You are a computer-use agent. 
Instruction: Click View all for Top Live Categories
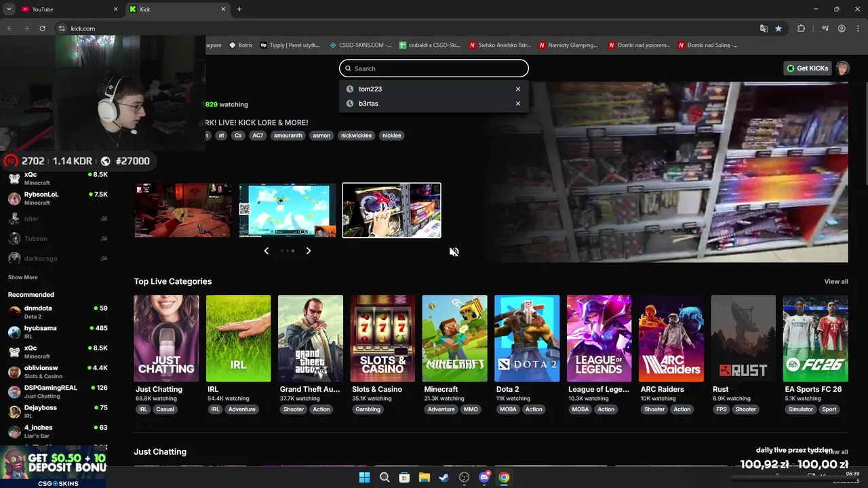(x=835, y=281)
